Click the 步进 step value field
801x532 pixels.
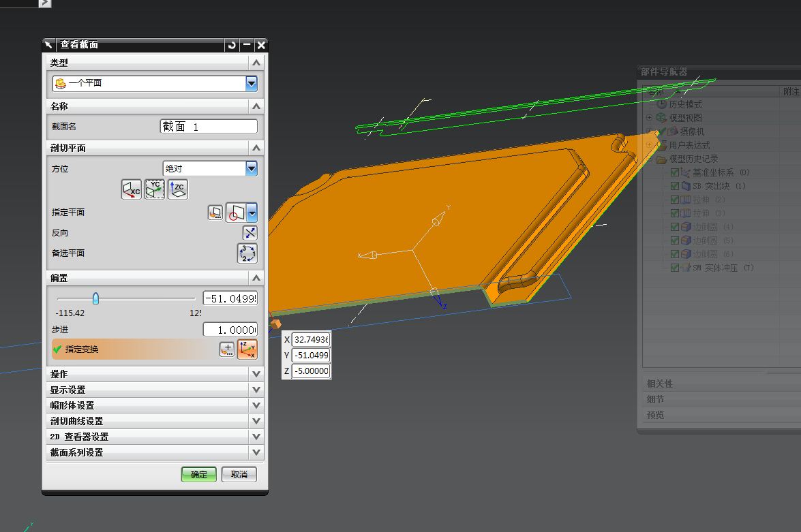(x=230, y=330)
